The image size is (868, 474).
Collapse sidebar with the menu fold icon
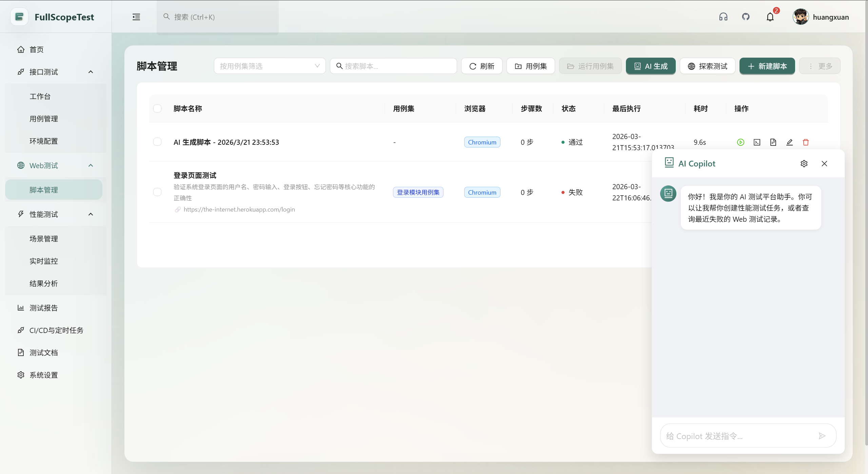[136, 17]
